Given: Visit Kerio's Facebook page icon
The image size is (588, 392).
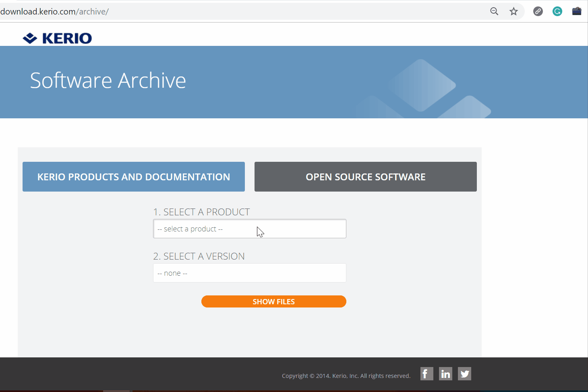Looking at the screenshot, I should click(x=427, y=374).
